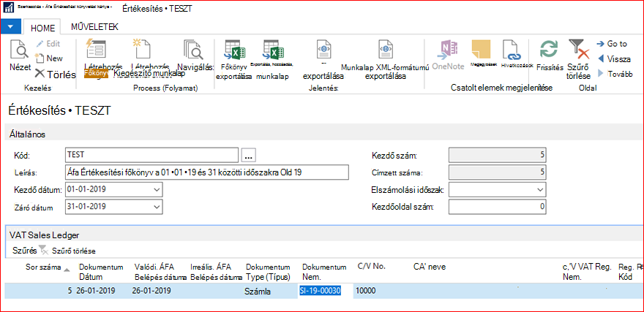Screen dimensions: 644x312
Task: Click Tovább next record button
Action: coord(615,74)
